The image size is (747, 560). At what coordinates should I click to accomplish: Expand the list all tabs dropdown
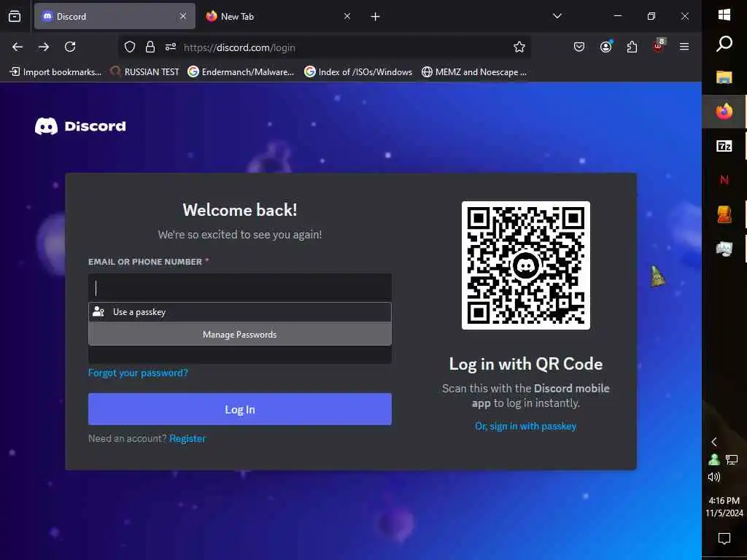tap(557, 16)
